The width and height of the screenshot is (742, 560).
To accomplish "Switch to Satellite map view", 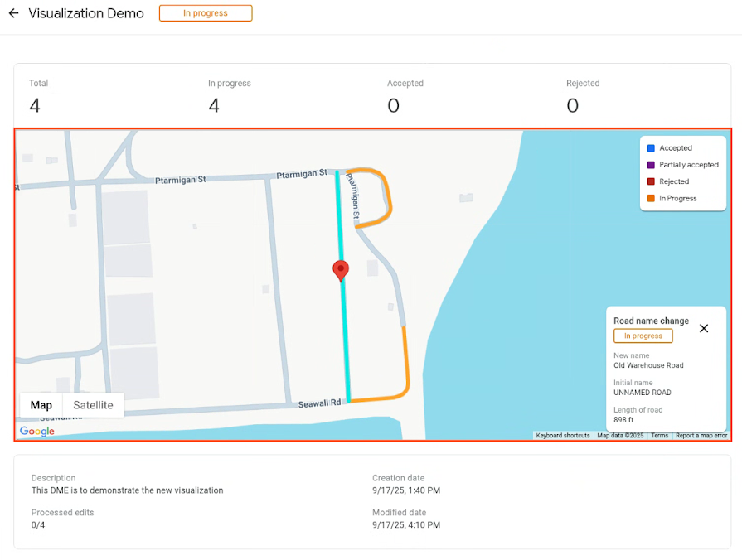I will click(93, 405).
